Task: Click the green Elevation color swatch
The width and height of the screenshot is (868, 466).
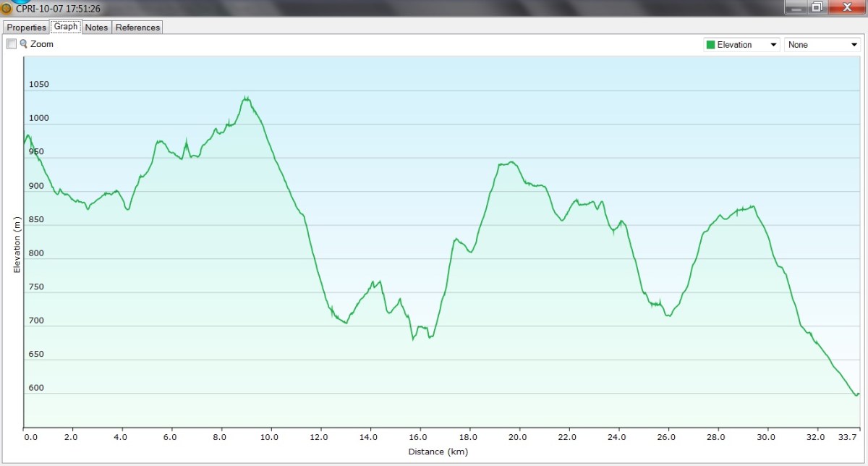Action: [x=710, y=45]
